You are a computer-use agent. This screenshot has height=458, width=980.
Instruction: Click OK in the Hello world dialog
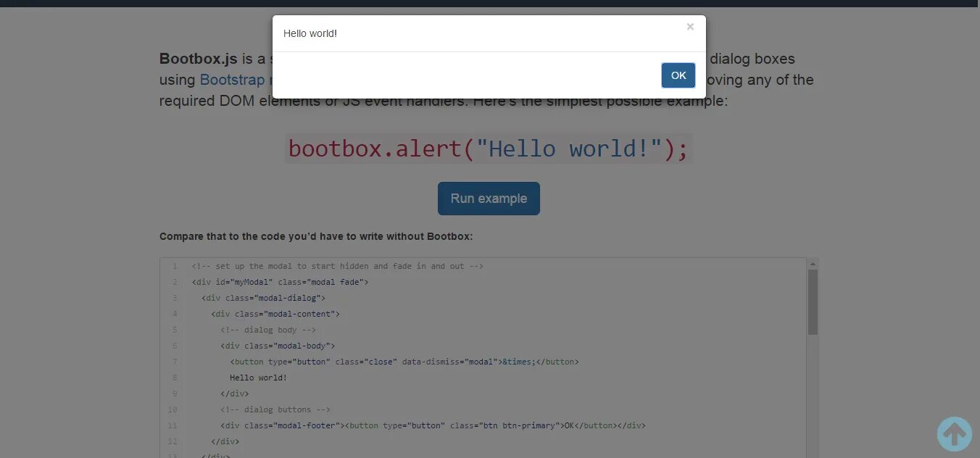coord(678,75)
